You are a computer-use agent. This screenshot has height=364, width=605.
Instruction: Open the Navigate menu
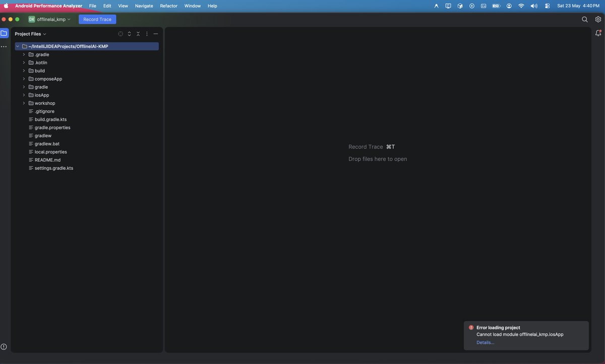pos(144,6)
